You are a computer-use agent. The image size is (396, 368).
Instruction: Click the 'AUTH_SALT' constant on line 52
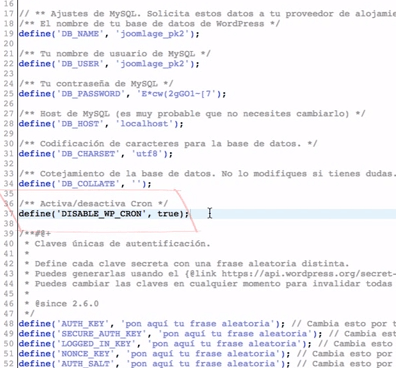tap(85, 364)
